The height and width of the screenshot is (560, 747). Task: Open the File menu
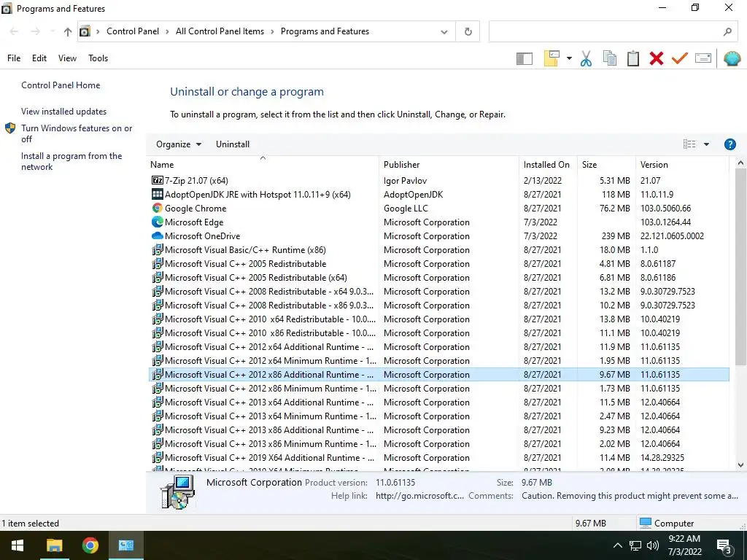click(x=14, y=58)
